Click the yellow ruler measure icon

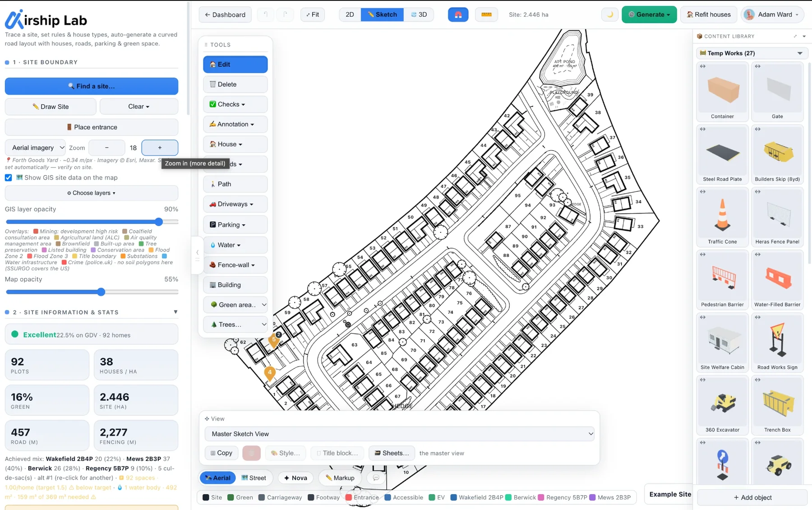tap(486, 14)
